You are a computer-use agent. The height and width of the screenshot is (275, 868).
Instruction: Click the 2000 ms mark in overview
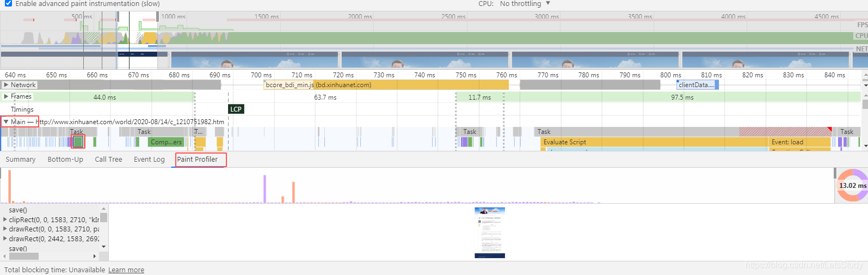pyautogui.click(x=360, y=16)
